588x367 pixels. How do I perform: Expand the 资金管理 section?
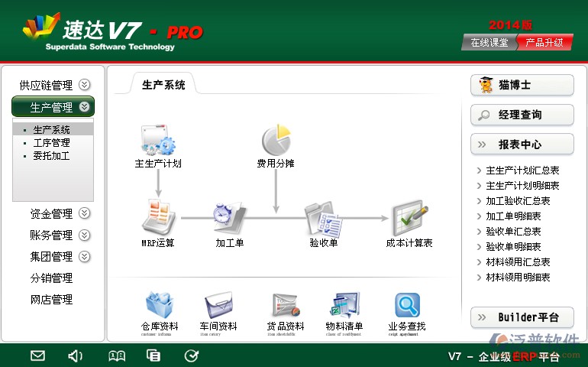(85, 213)
